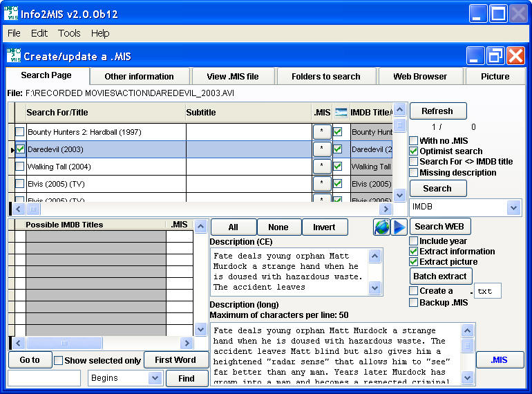Toggle Show selected only checkbox
Screen dimensions: 532x394
pyautogui.click(x=58, y=360)
